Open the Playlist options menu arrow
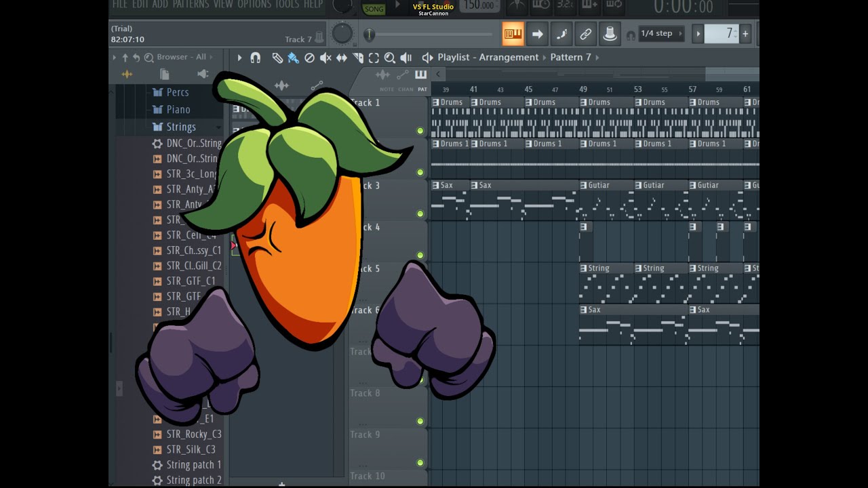 tap(239, 58)
